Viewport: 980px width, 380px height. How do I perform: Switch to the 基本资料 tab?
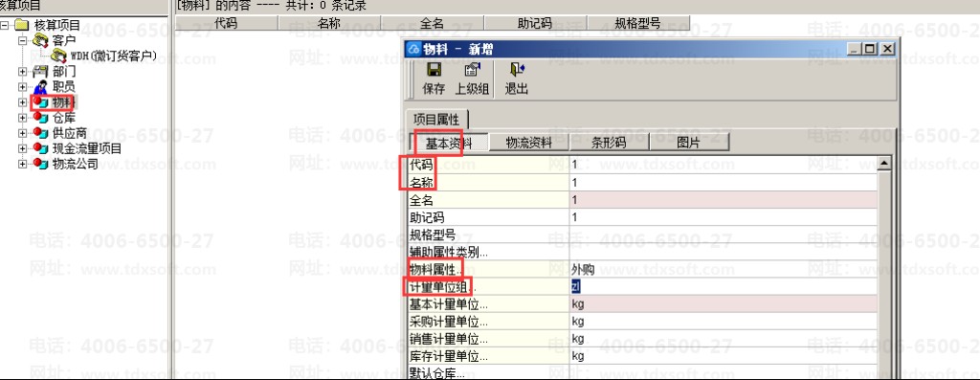pos(449,143)
